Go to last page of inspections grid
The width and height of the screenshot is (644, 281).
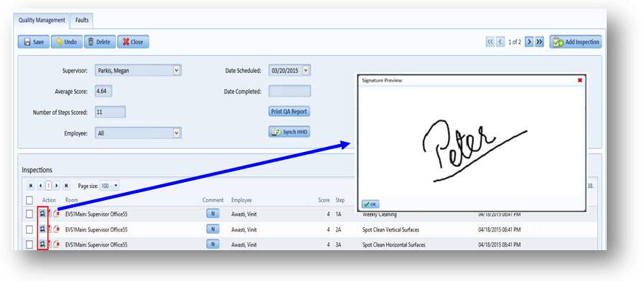[x=66, y=186]
